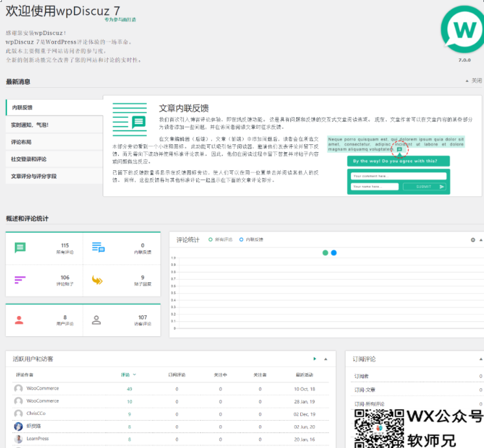The width and height of the screenshot is (484, 448).
Task: Click the next arrow in active users panel
Action: tap(314, 359)
